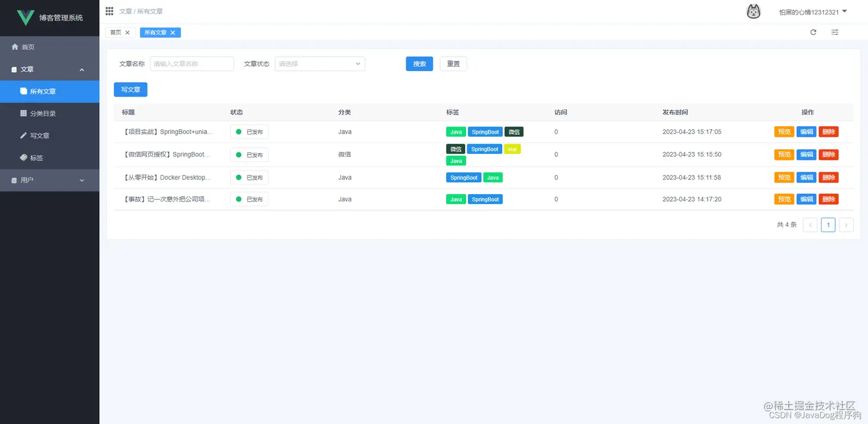The height and width of the screenshot is (424, 868).
Task: Click 微信 category cell in second row
Action: pyautogui.click(x=344, y=155)
